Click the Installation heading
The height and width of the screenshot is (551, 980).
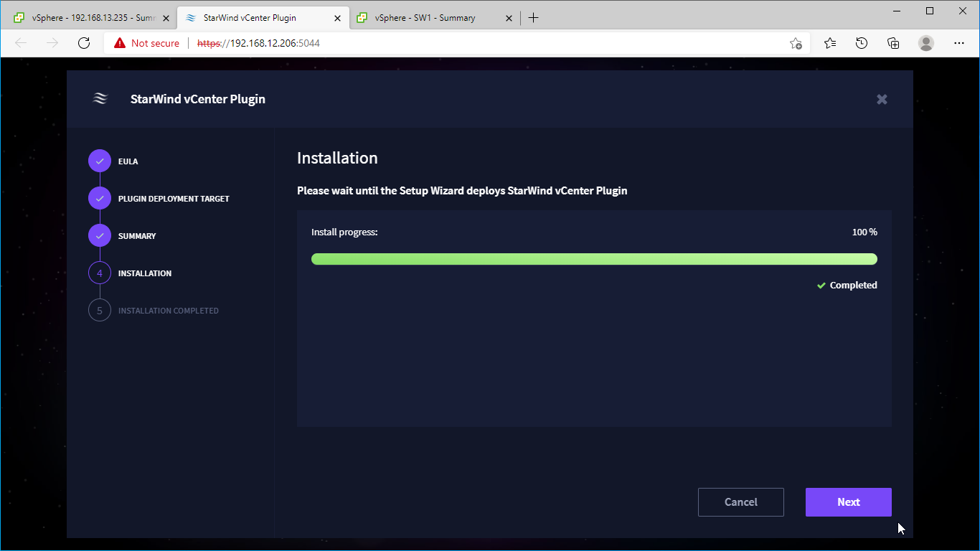tap(337, 159)
